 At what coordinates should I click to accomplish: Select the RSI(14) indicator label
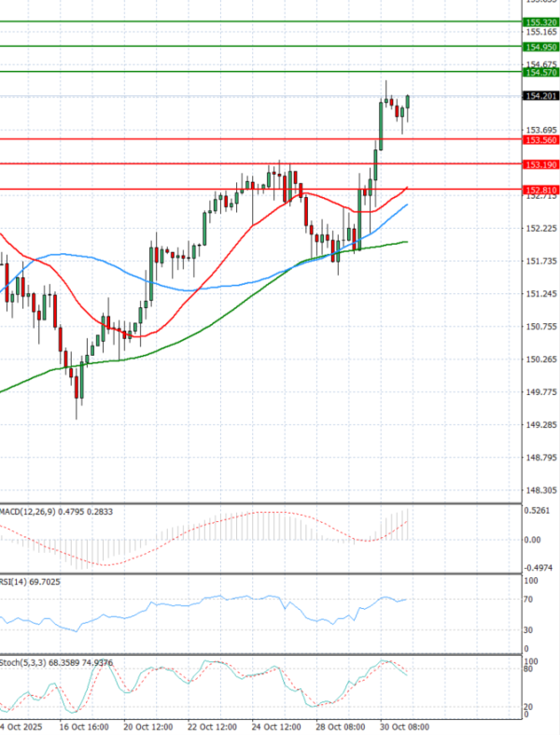19,582
